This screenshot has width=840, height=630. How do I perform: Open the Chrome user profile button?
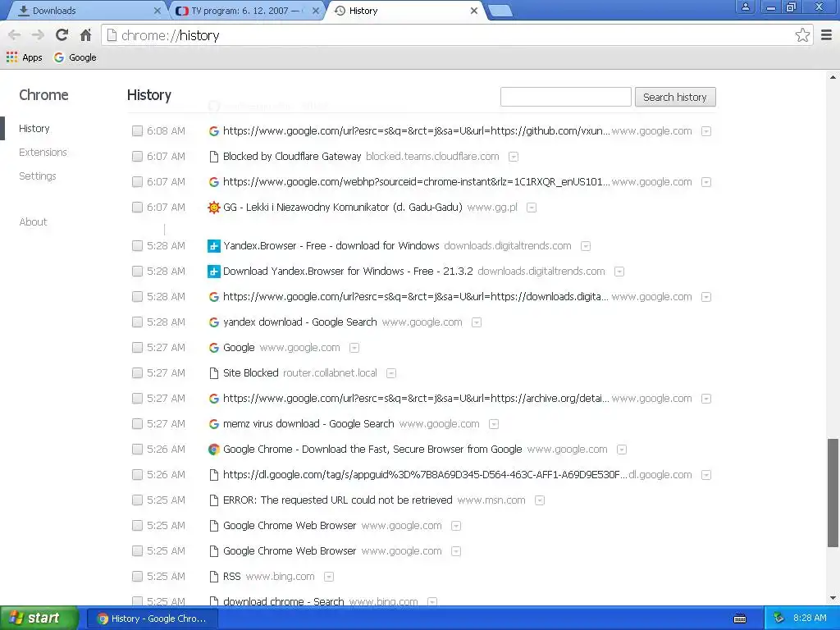click(745, 7)
